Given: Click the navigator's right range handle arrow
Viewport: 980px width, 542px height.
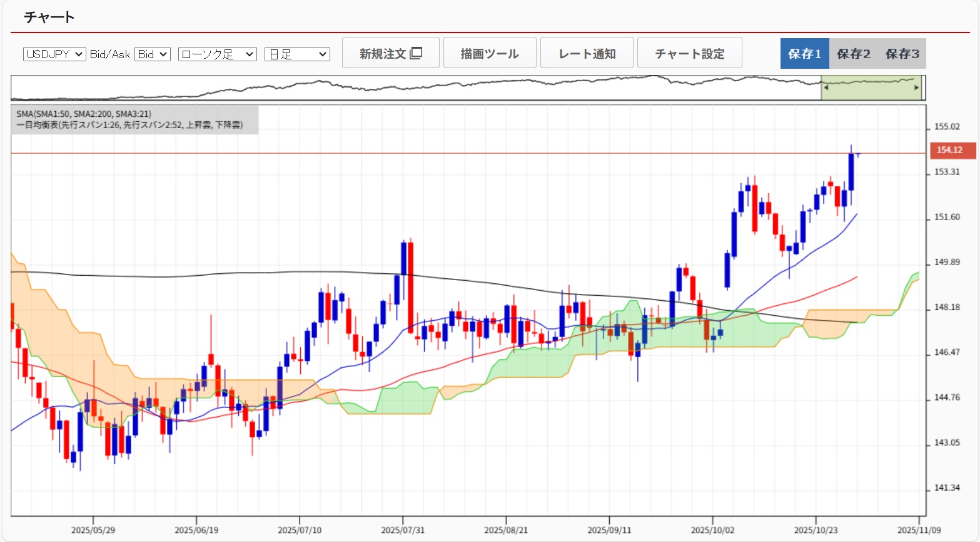Looking at the screenshot, I should tap(917, 88).
